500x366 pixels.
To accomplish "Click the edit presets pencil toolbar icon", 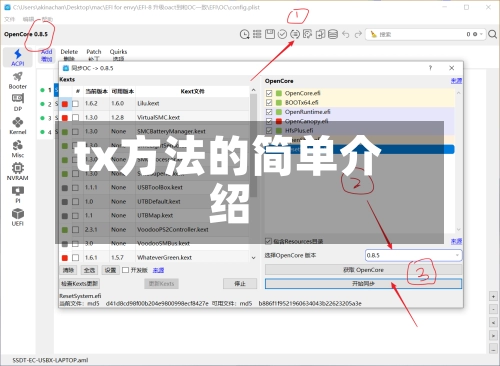I will [307, 34].
